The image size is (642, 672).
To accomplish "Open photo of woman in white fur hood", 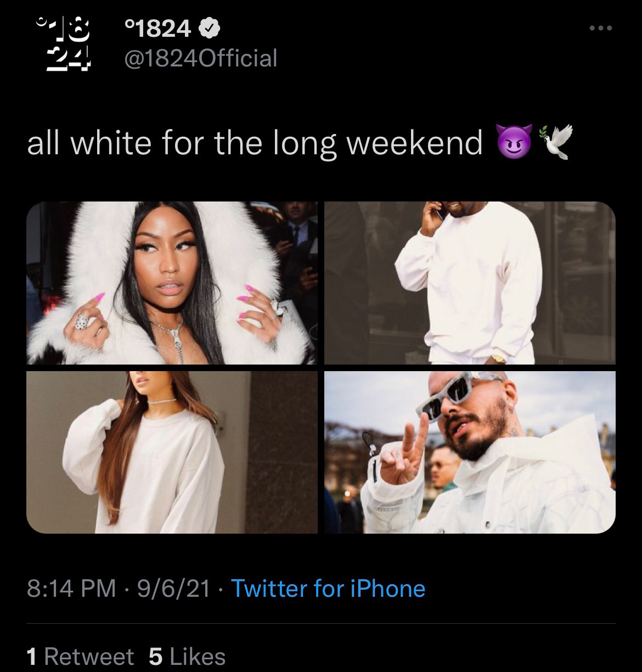I will (172, 283).
